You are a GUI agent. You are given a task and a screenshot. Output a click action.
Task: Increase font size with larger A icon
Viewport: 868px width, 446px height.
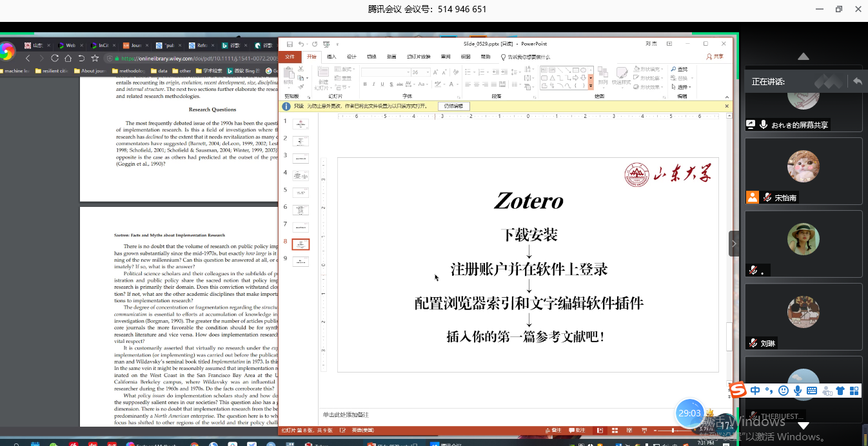coord(435,72)
